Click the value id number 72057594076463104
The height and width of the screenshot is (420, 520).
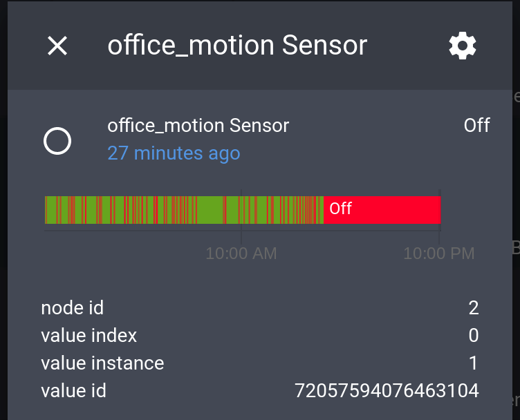387,391
